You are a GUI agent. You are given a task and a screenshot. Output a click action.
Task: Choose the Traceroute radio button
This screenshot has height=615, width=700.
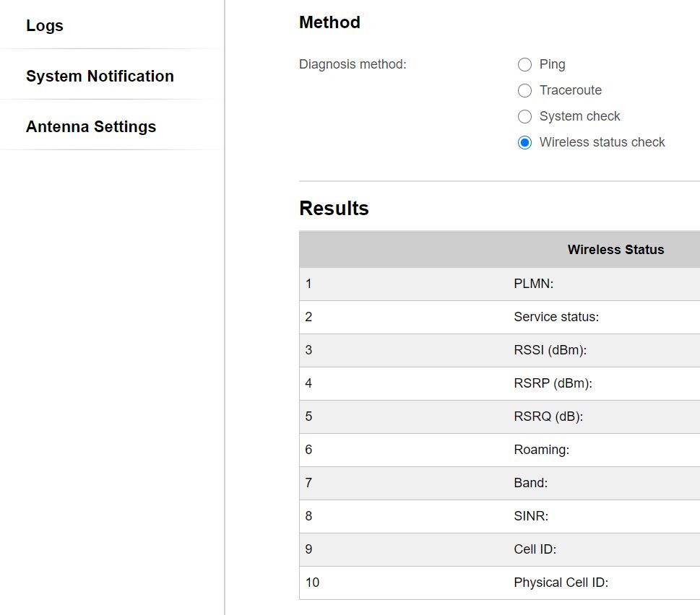pyautogui.click(x=524, y=91)
